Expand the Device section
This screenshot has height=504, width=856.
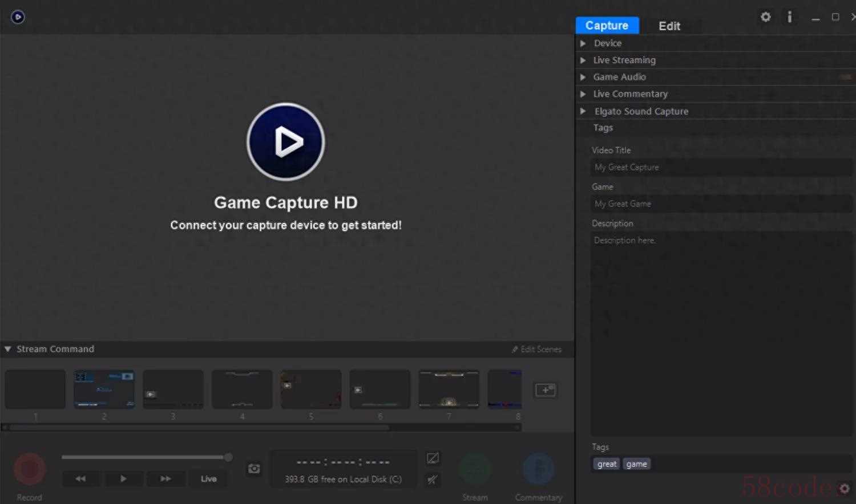pyautogui.click(x=607, y=43)
